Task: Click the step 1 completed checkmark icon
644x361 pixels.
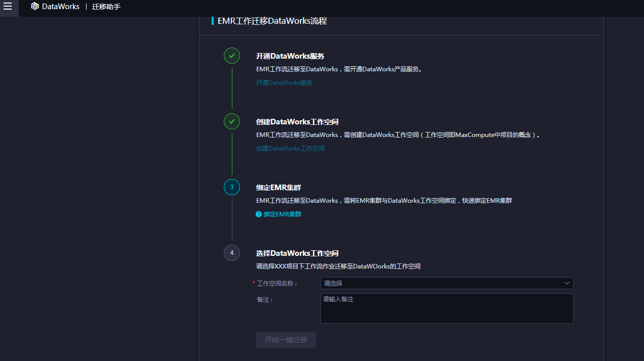Action: click(x=232, y=56)
